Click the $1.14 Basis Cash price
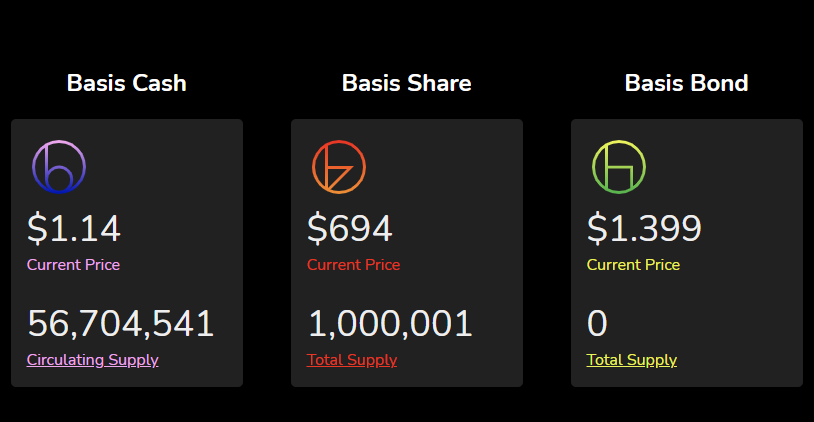The image size is (814, 422). [74, 228]
